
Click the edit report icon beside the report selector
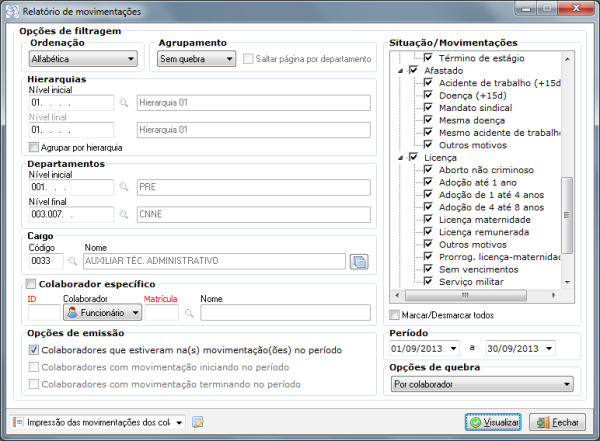tap(198, 422)
